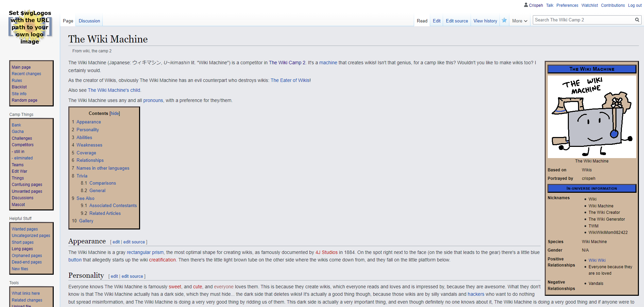Click the search magnifying glass icon
The width and height of the screenshot is (644, 307).
point(637,20)
